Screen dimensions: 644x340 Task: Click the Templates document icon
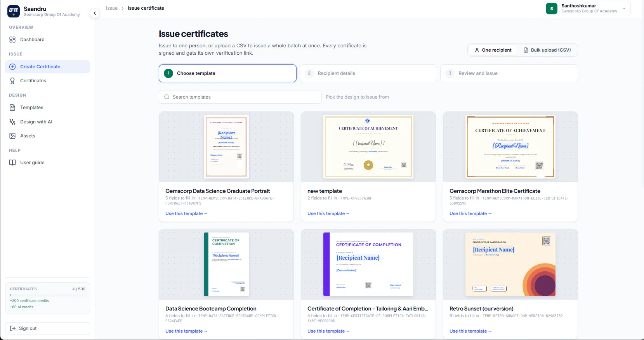(12, 108)
